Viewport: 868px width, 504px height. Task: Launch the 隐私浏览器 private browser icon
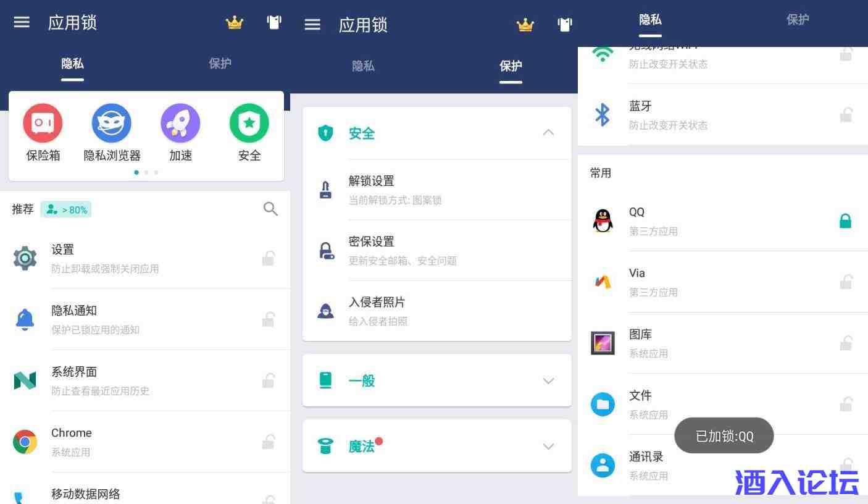(x=112, y=123)
